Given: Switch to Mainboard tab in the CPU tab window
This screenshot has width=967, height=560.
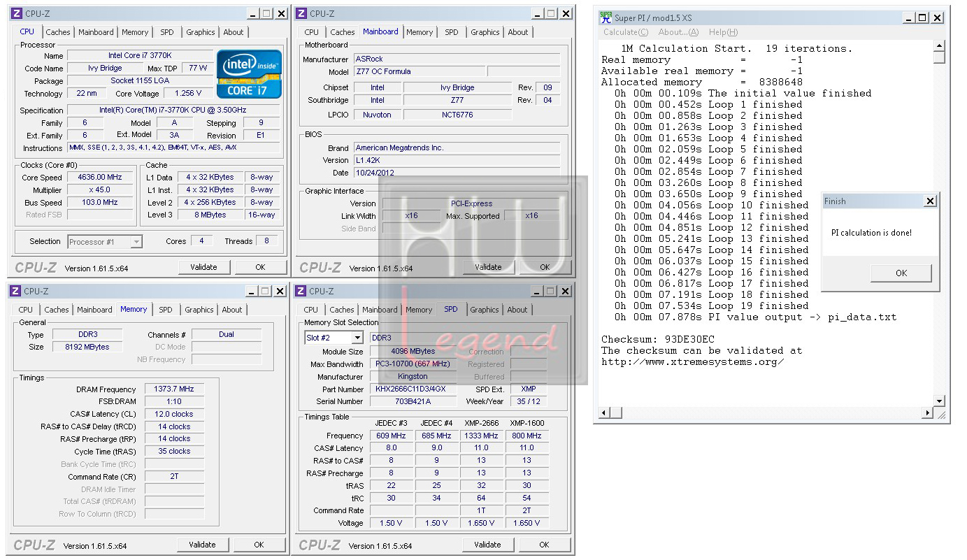Looking at the screenshot, I should tap(96, 32).
